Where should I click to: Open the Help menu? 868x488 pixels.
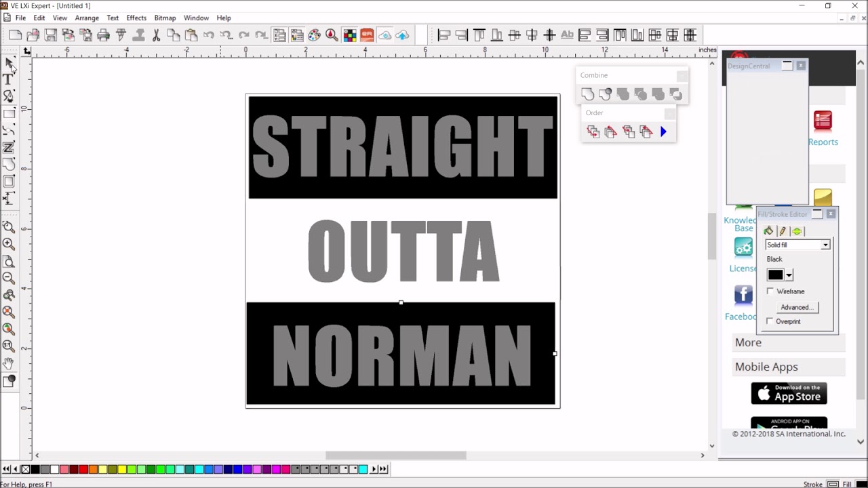point(224,18)
